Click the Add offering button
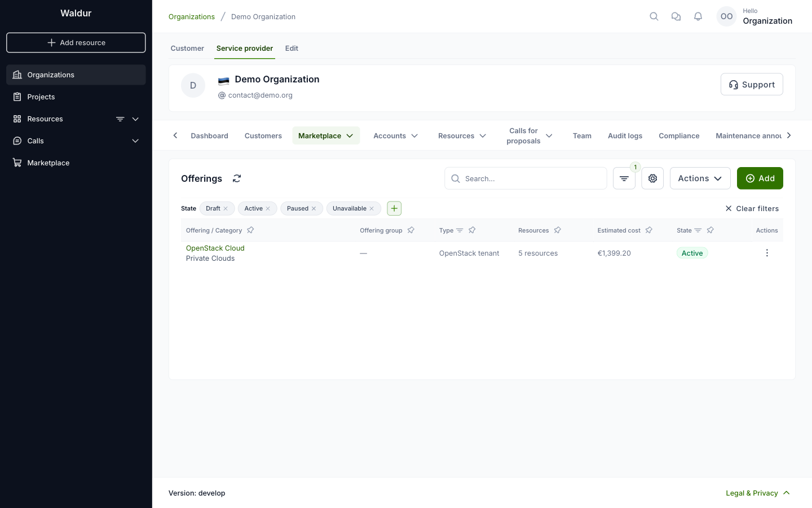This screenshot has width=812, height=508. [760, 178]
